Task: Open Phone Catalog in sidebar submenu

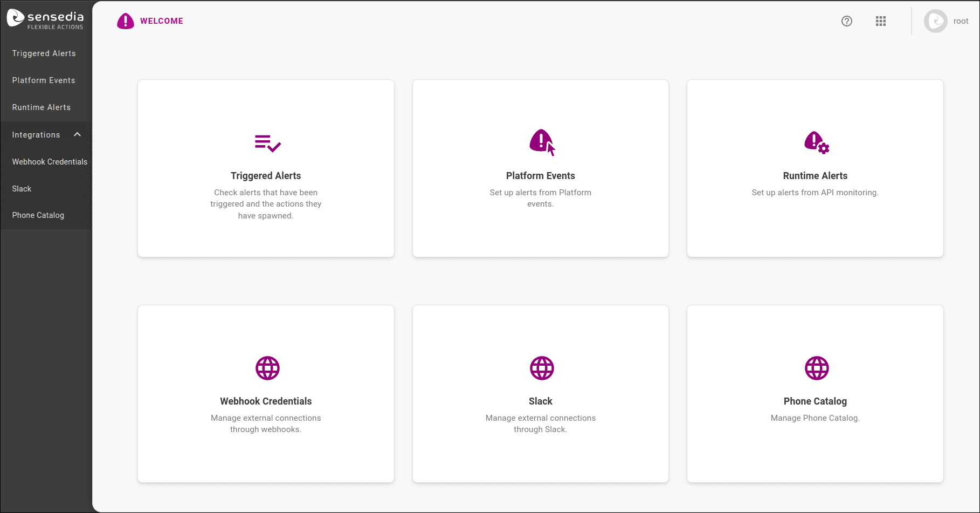Action: tap(38, 215)
